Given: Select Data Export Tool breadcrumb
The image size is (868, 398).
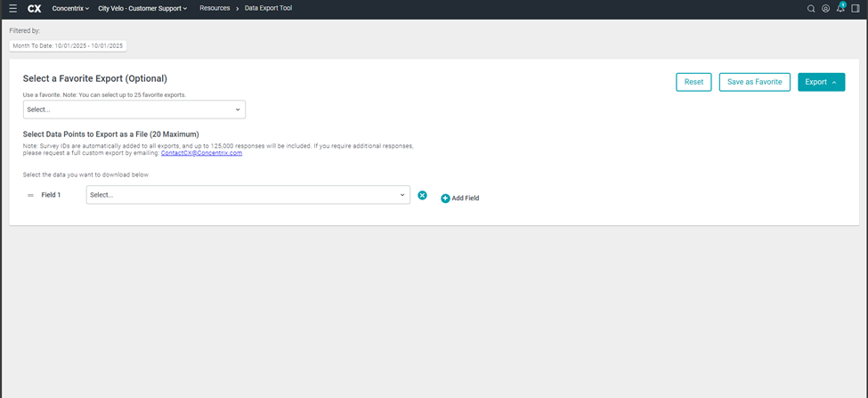Looking at the screenshot, I should click(268, 8).
